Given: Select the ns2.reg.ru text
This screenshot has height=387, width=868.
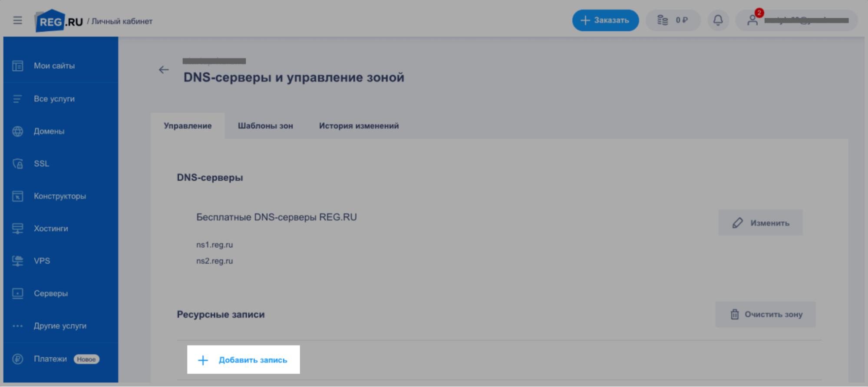Looking at the screenshot, I should tap(215, 261).
